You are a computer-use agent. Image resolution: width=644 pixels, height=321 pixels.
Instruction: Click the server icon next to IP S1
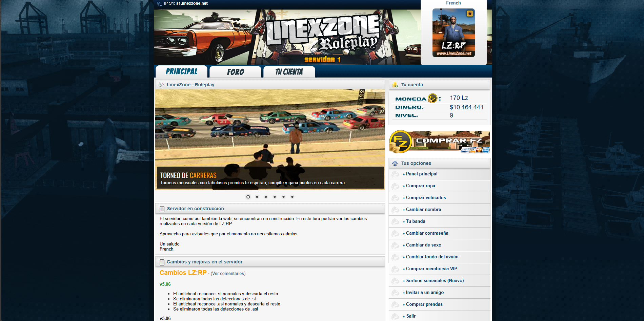tap(160, 4)
